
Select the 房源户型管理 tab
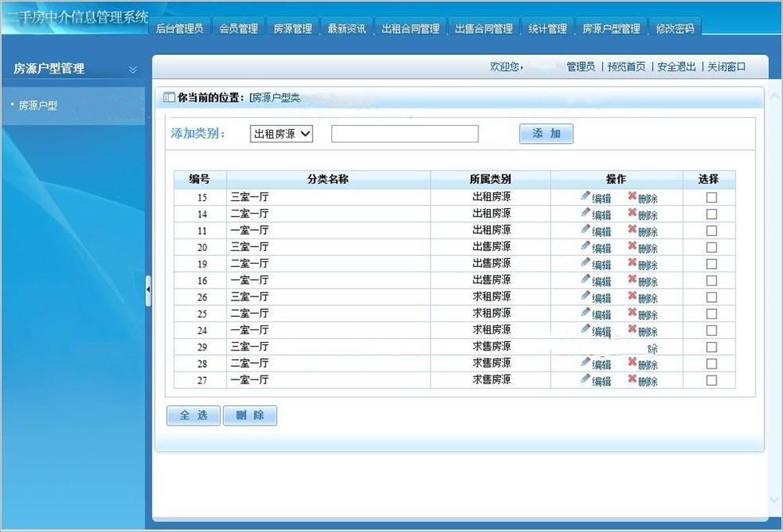coord(612,28)
